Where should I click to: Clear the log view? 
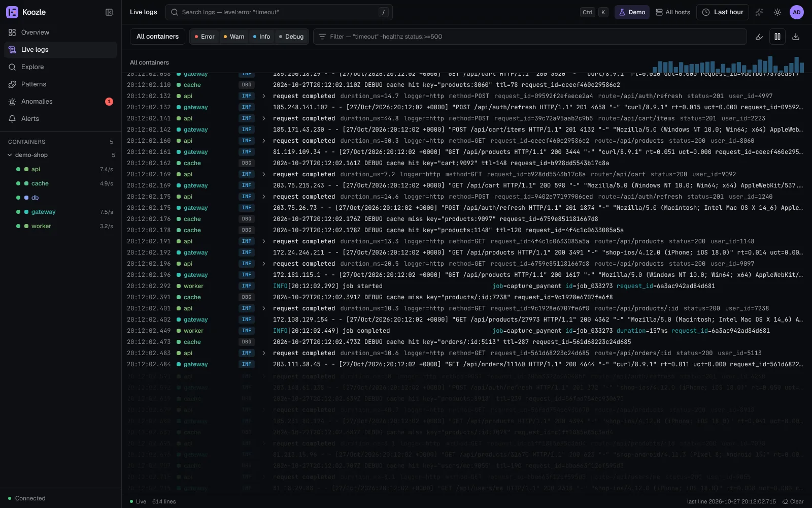tap(793, 501)
